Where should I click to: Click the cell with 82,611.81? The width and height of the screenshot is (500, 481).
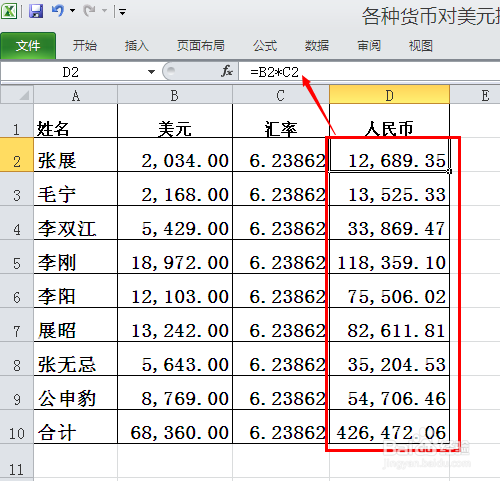point(389,325)
